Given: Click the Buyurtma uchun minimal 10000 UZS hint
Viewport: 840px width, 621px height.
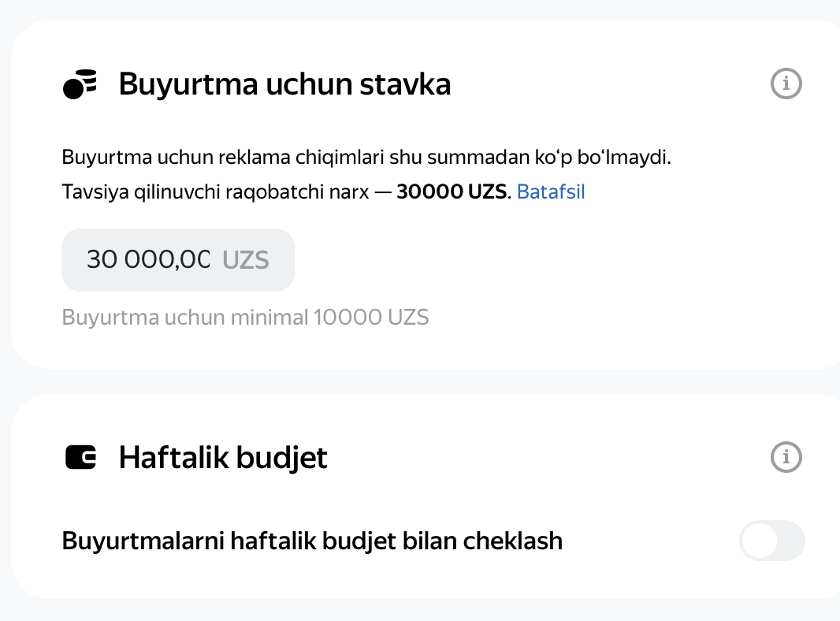Looking at the screenshot, I should (x=245, y=317).
